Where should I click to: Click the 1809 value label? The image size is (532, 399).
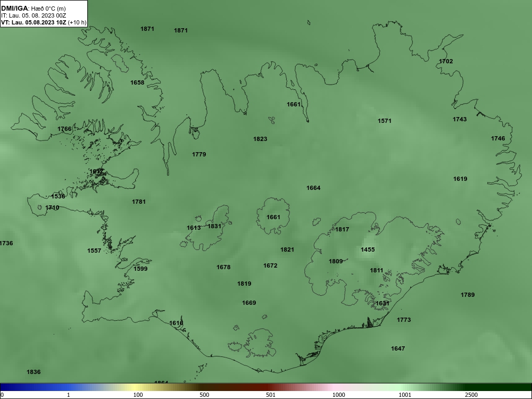pyautogui.click(x=336, y=261)
